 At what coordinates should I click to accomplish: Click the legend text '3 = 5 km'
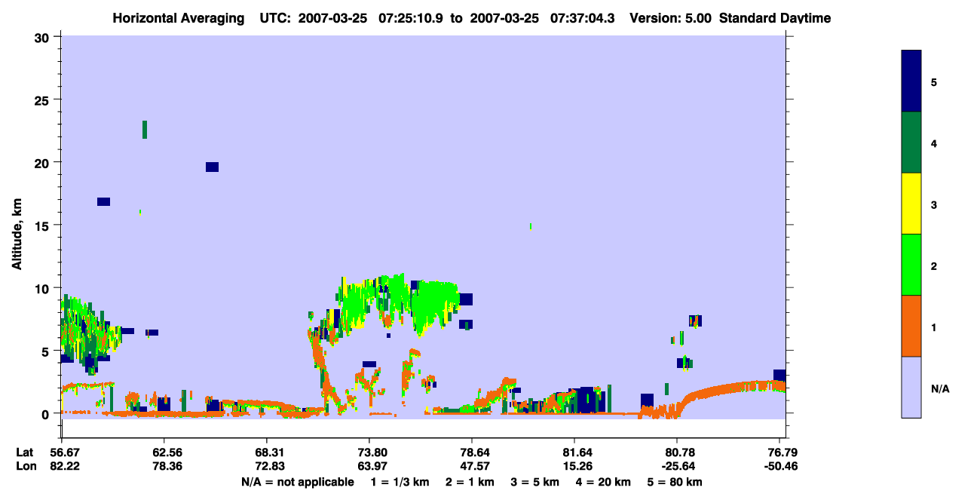tap(536, 482)
